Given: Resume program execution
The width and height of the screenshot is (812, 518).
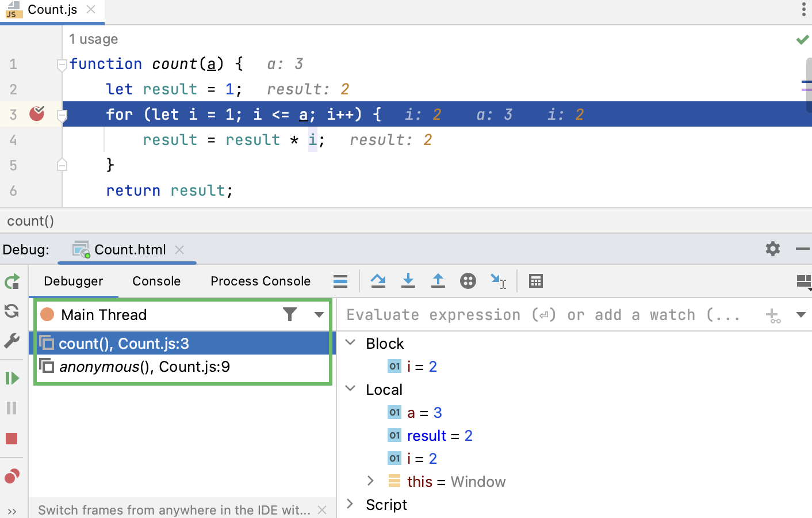Looking at the screenshot, I should pos(12,378).
